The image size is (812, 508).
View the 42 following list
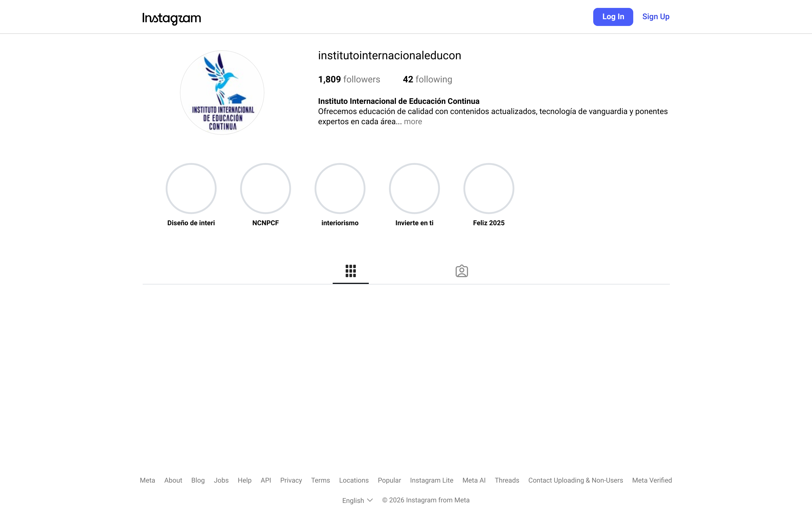point(427,79)
